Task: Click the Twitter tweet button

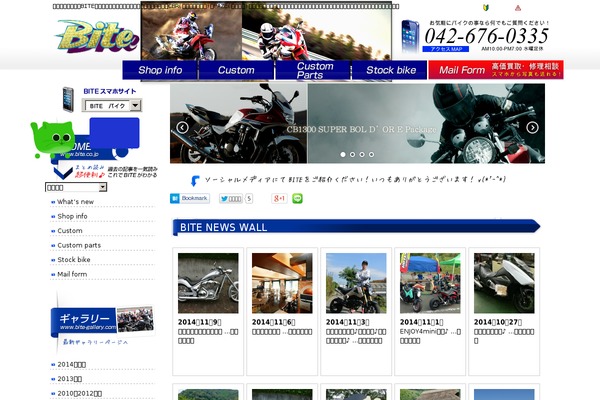Action: point(231,199)
